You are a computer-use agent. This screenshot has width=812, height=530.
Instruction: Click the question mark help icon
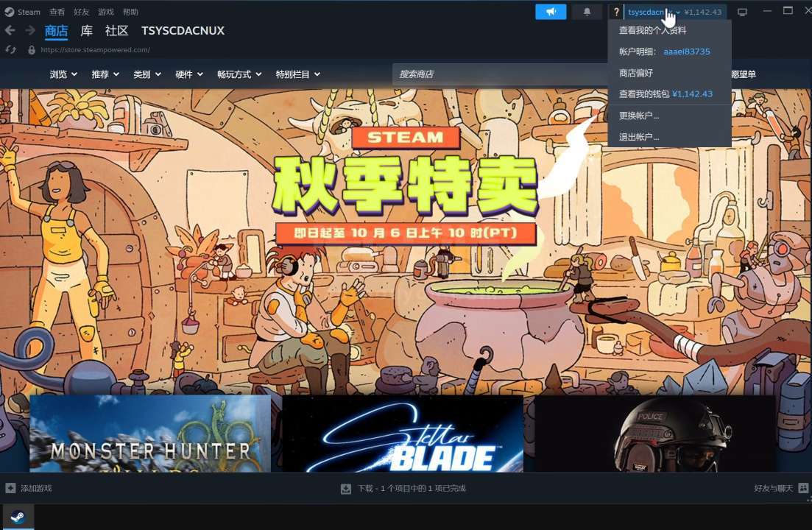click(616, 12)
